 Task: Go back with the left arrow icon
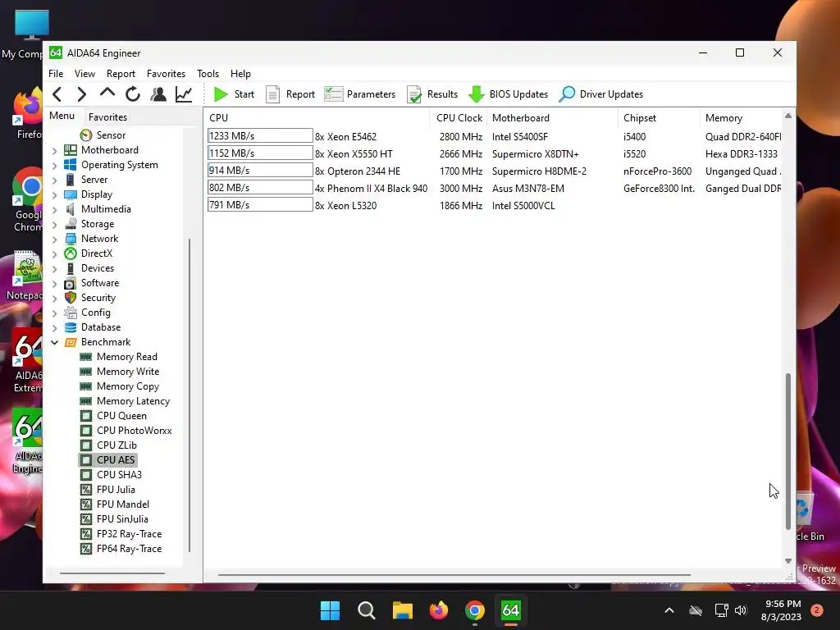point(57,94)
